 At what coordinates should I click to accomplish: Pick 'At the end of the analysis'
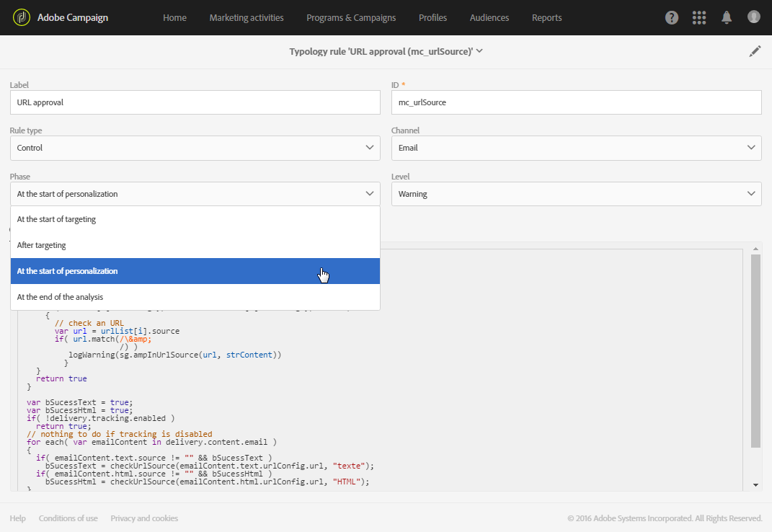(x=195, y=297)
